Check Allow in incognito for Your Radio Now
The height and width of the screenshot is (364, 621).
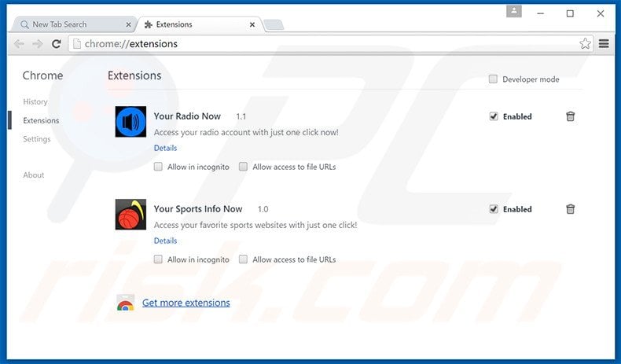coord(158,167)
